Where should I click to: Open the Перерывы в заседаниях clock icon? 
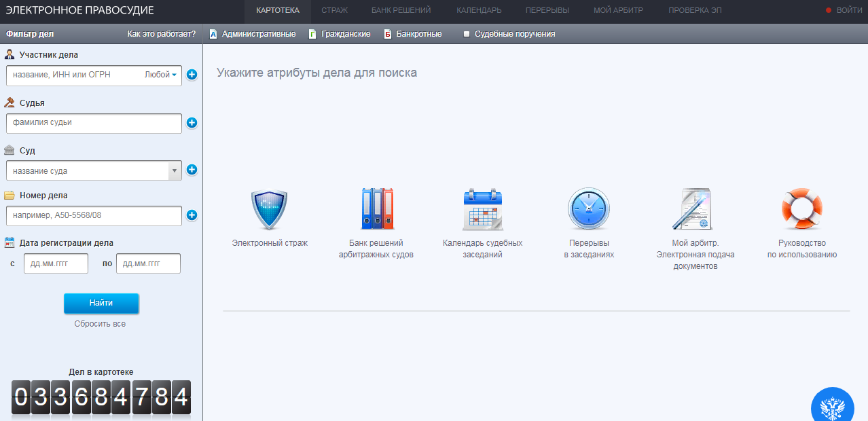click(x=588, y=209)
